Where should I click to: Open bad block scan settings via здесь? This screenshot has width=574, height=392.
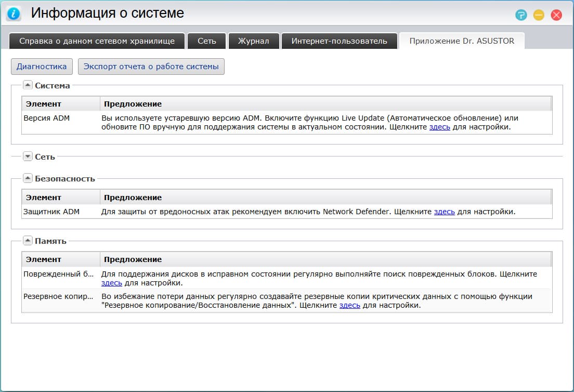[111, 282]
